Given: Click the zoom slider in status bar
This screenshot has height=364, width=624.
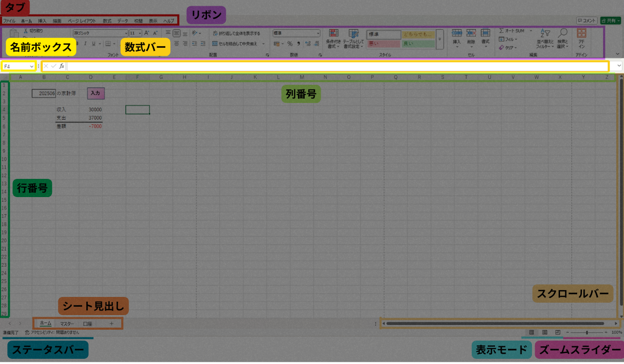Looking at the screenshot, I should [x=587, y=332].
